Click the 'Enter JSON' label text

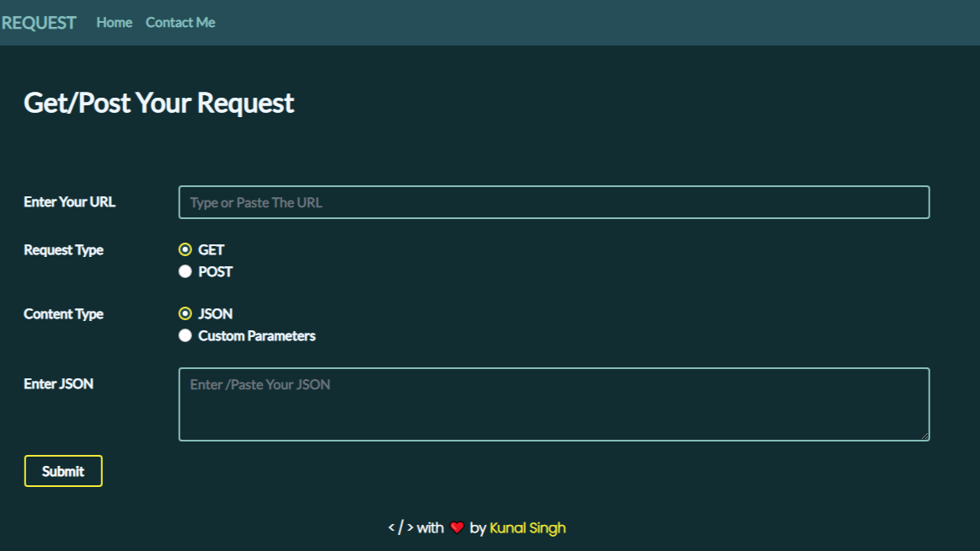tap(59, 384)
